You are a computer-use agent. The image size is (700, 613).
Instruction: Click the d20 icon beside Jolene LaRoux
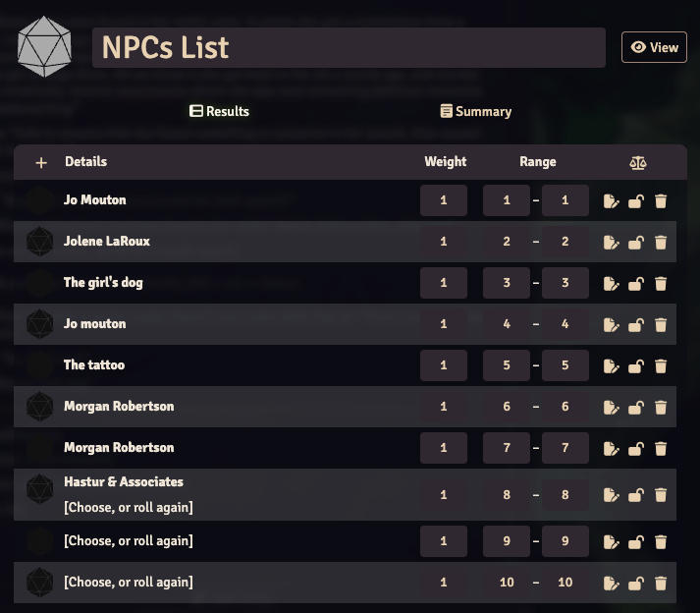39,242
